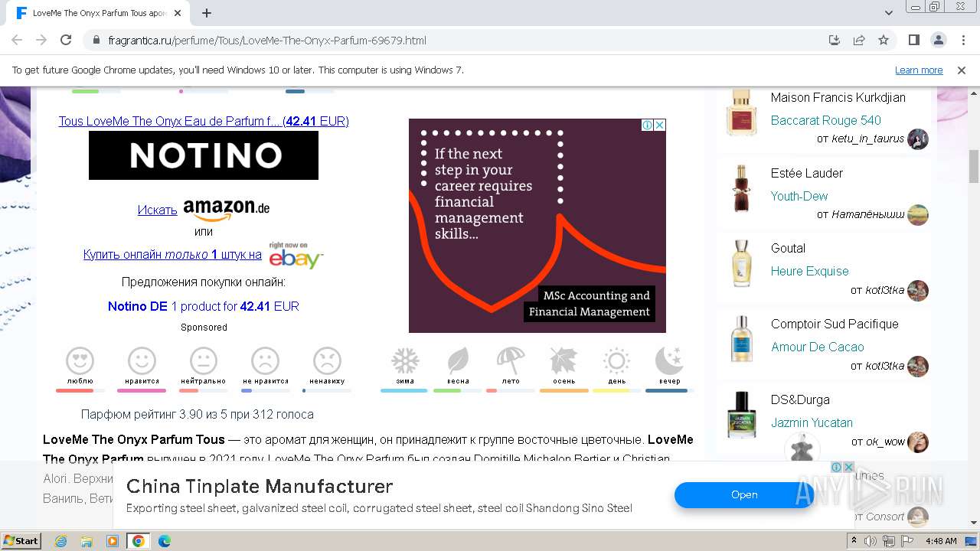The height and width of the screenshot is (551, 980).
Task: Show hidden system tray icons
Action: (854, 541)
